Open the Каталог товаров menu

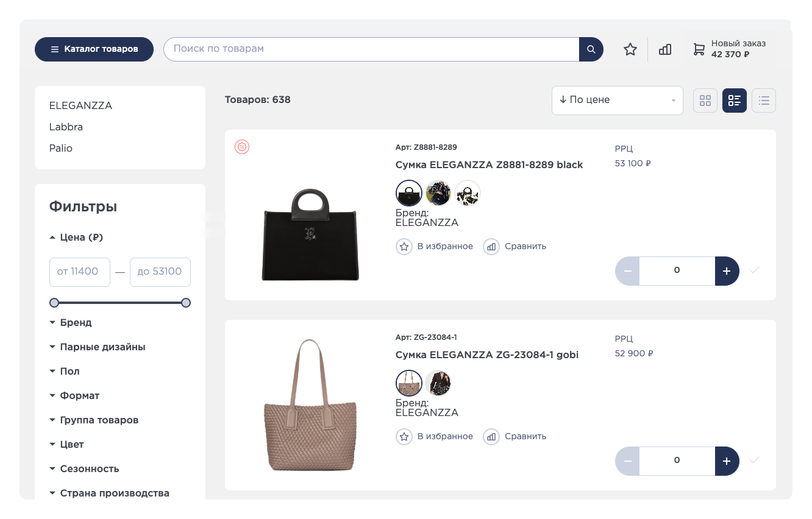click(94, 49)
